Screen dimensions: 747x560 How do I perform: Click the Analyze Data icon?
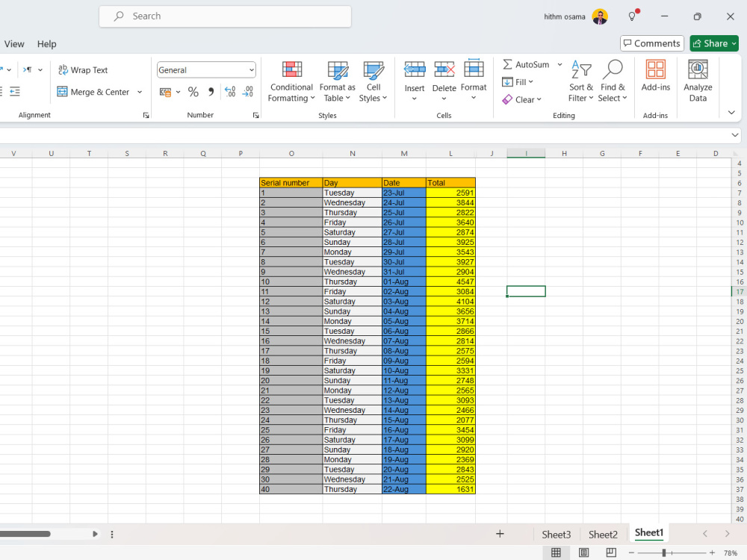(x=698, y=69)
